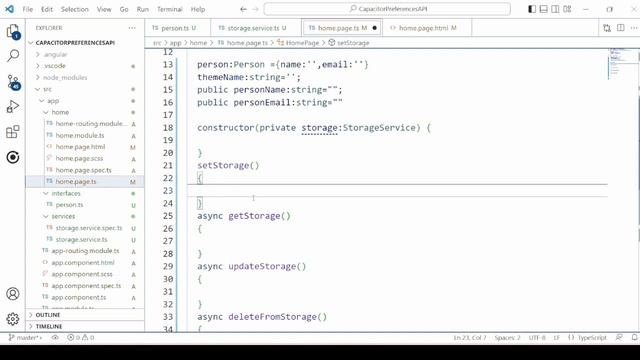
Task: Open changes compare icon in editor toolbar
Action: 607,28
